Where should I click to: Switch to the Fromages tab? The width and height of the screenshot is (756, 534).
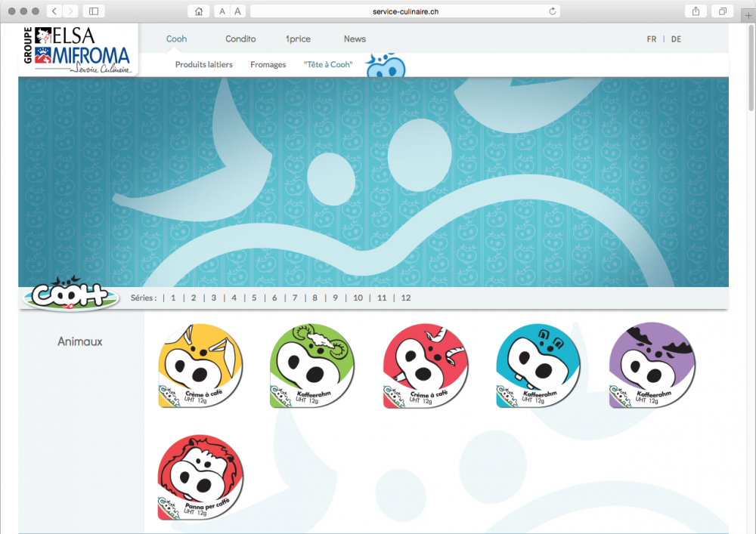268,65
